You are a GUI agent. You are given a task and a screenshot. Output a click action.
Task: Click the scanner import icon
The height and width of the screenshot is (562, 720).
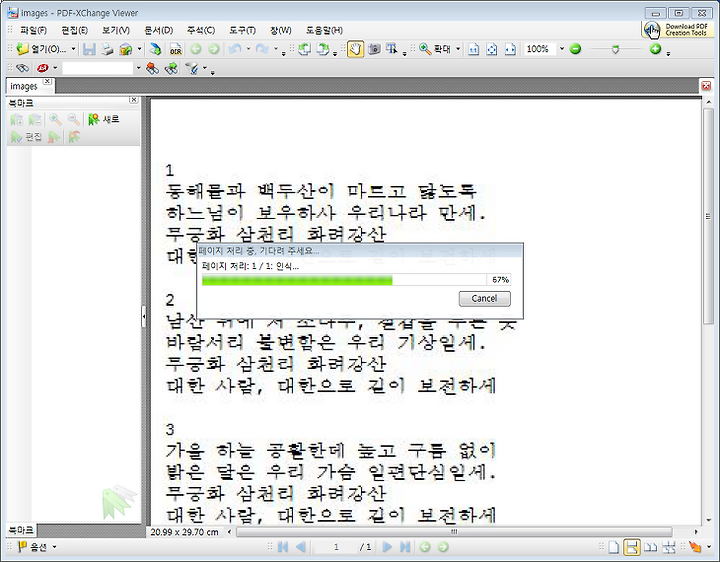pos(156,49)
